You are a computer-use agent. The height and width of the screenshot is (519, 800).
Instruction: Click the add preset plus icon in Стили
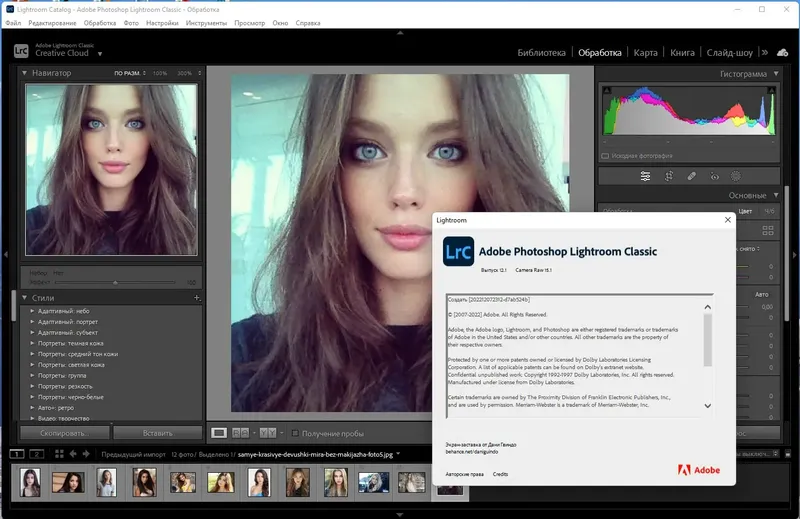[197, 298]
